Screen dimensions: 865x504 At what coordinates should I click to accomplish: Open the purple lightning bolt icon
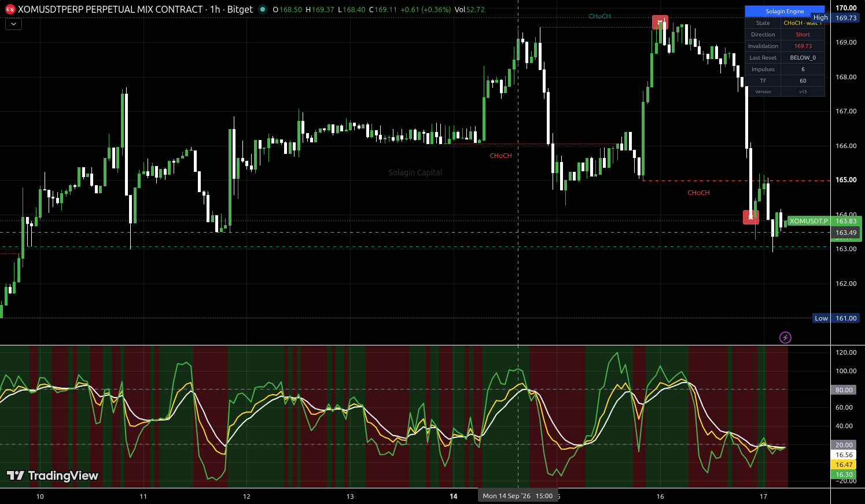point(785,337)
